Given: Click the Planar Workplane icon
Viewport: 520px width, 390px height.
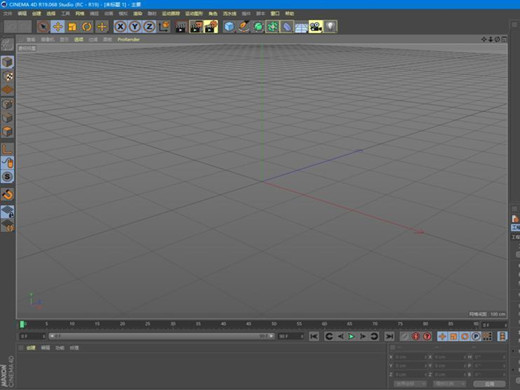Looking at the screenshot, I should (x=7, y=226).
